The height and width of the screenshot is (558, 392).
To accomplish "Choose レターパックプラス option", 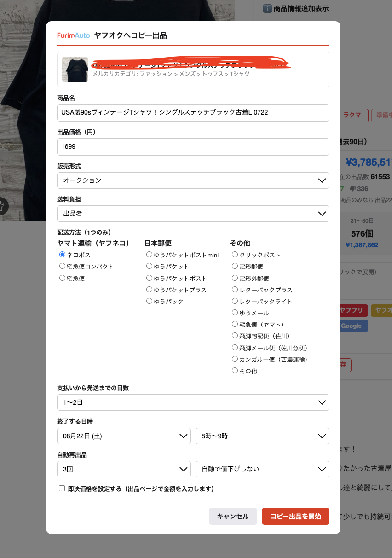I will coord(235,290).
